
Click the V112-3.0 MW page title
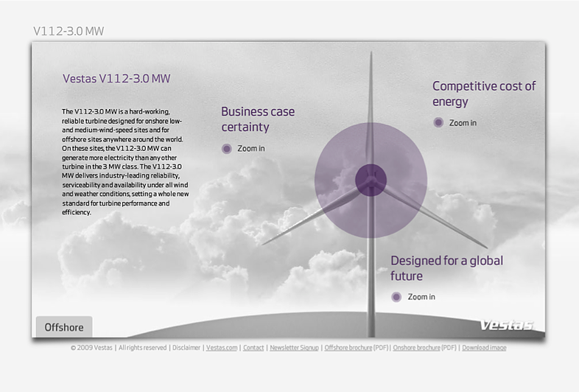tap(69, 31)
